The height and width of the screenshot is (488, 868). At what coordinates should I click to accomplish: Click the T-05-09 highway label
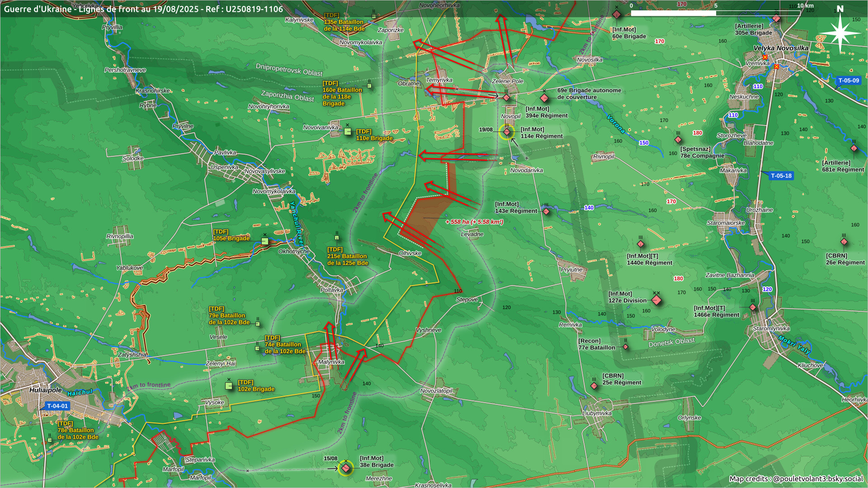coord(848,80)
